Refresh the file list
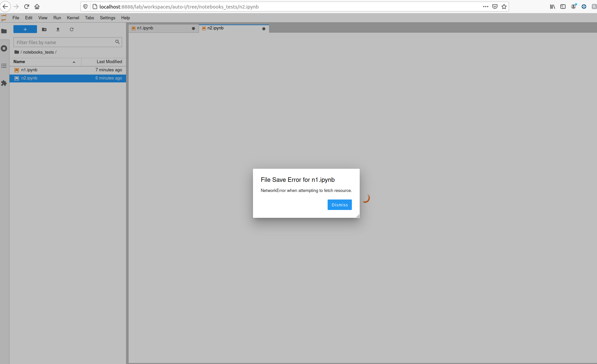Image resolution: width=597 pixels, height=364 pixels. pos(72,29)
